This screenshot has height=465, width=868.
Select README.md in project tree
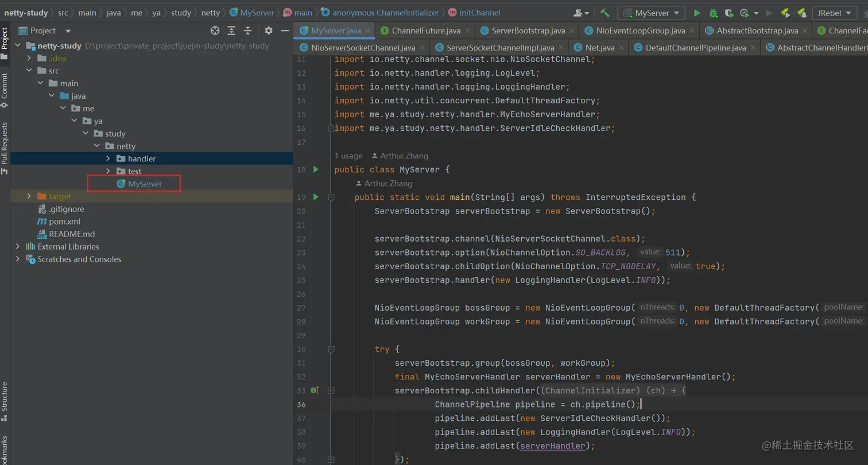point(66,234)
